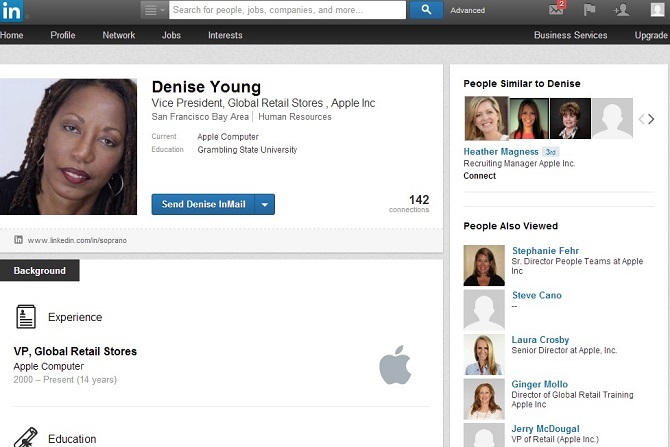Open Steve Cano profile link

click(x=537, y=295)
